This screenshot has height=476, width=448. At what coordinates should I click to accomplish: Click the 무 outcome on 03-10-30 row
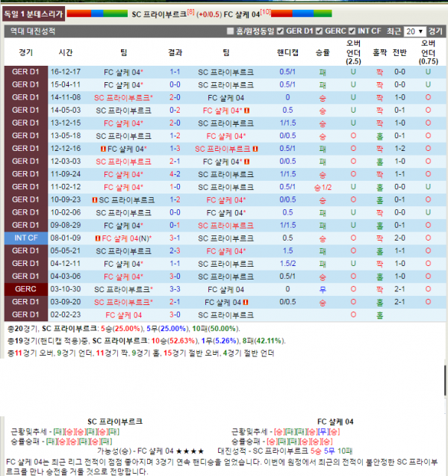pos(323,289)
